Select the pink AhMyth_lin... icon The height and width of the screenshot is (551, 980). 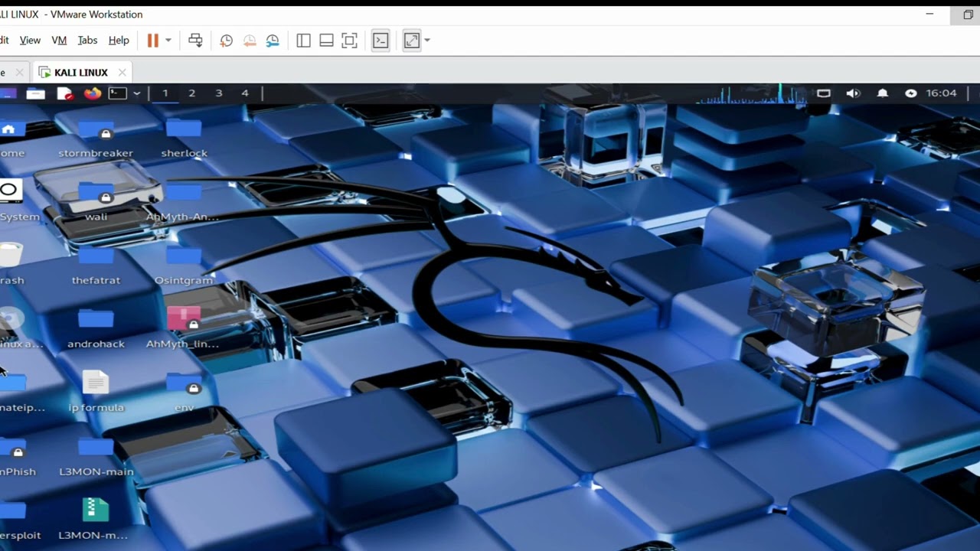183,329
